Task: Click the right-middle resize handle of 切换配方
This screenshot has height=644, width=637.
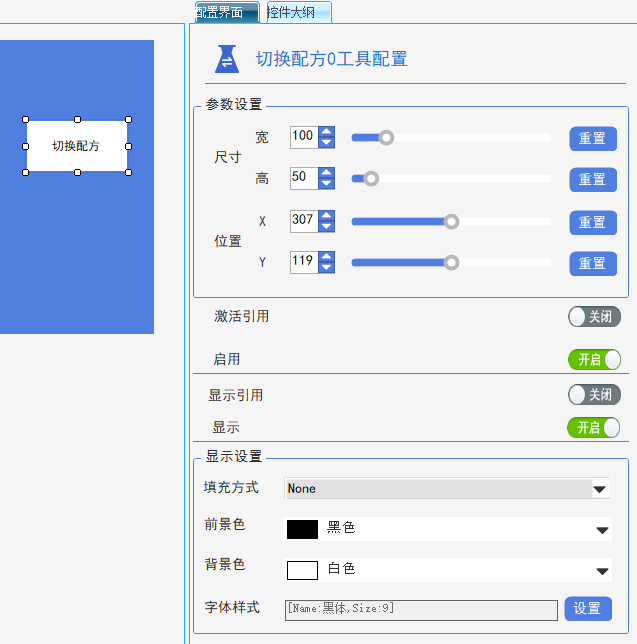Action: [129, 146]
